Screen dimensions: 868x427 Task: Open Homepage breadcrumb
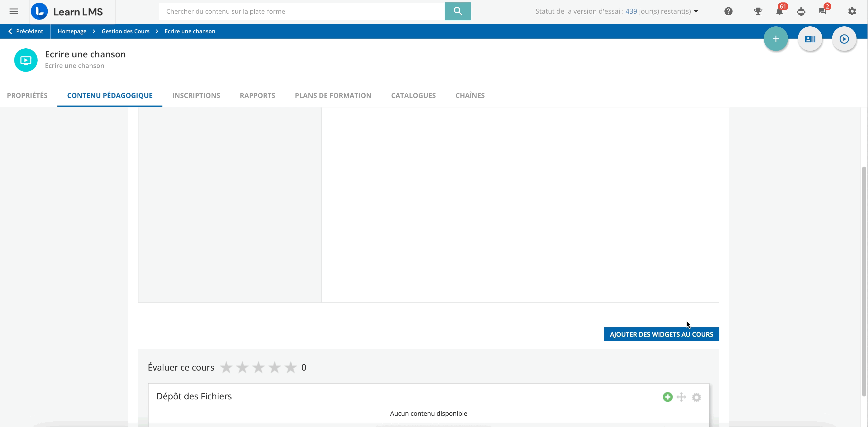72,31
